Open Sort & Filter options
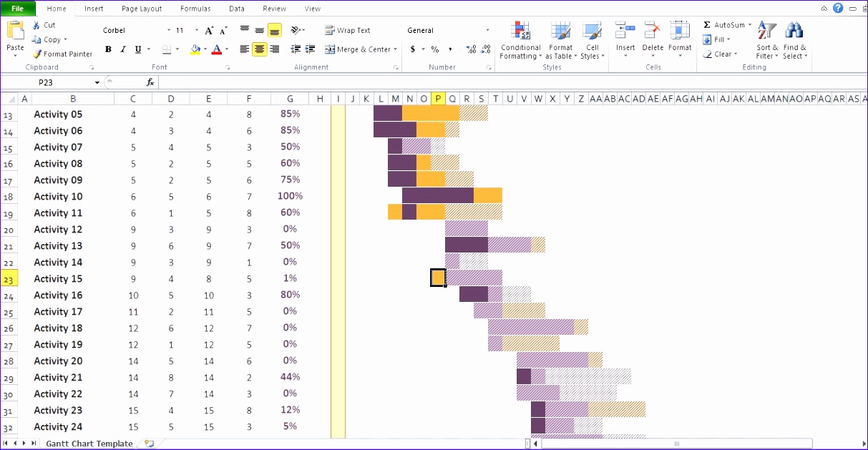Screen dimensions: 868x450 click(766, 39)
